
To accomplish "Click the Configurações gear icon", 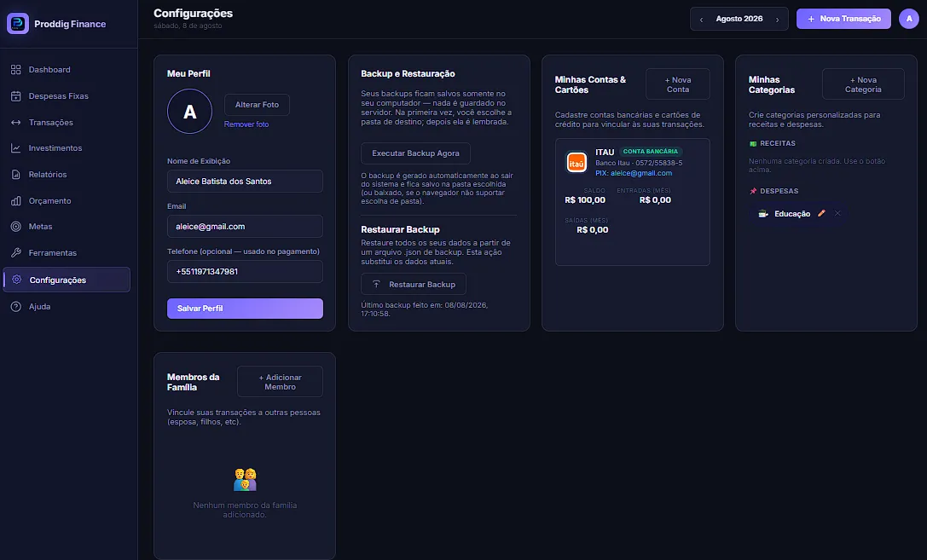I will coord(16,280).
